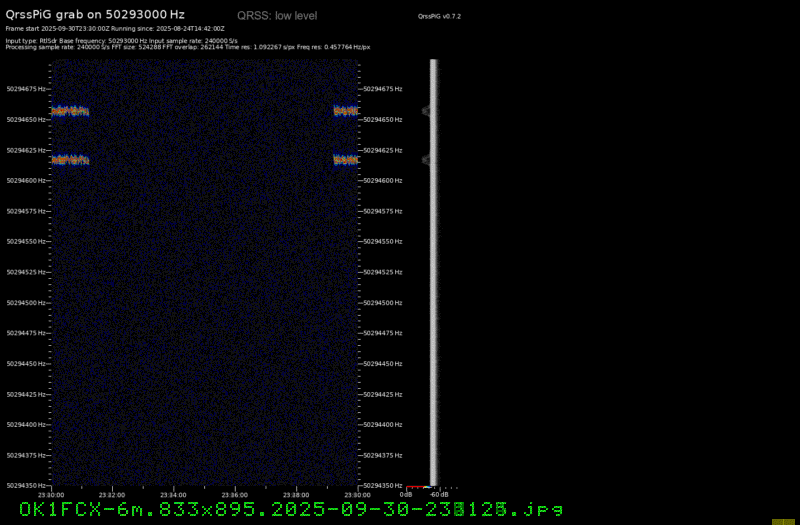Select 50294550 Hz on the right frequency axis
Viewport: 800px width, 525px height.
383,241
